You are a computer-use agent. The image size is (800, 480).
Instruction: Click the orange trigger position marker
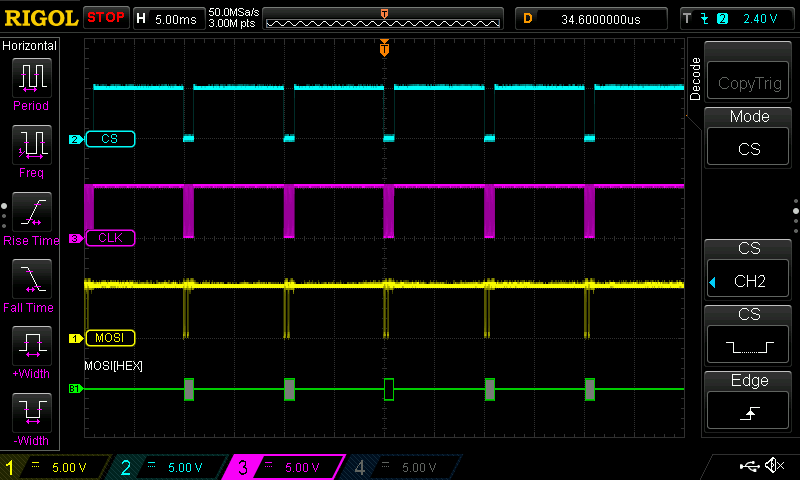[x=384, y=48]
